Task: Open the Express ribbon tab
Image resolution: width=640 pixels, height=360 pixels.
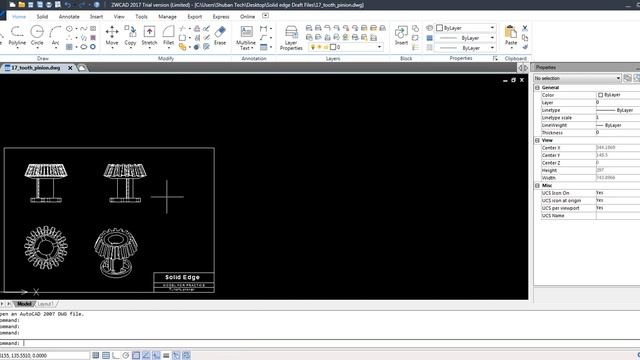Action: click(x=221, y=16)
